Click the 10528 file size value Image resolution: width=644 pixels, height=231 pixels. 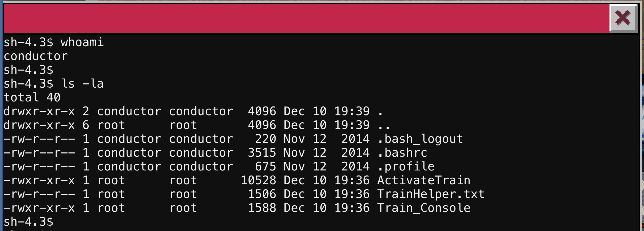pos(258,180)
